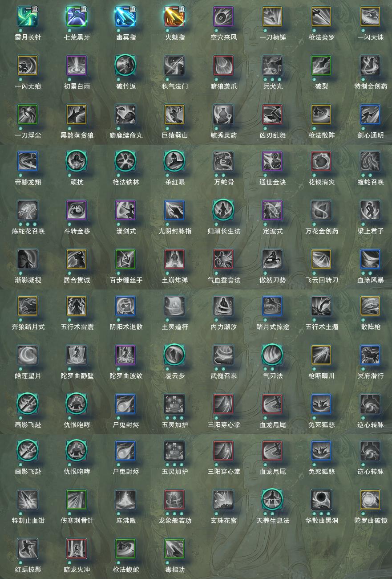Click the 奔狼踏月式 skill icon

pos(28,306)
